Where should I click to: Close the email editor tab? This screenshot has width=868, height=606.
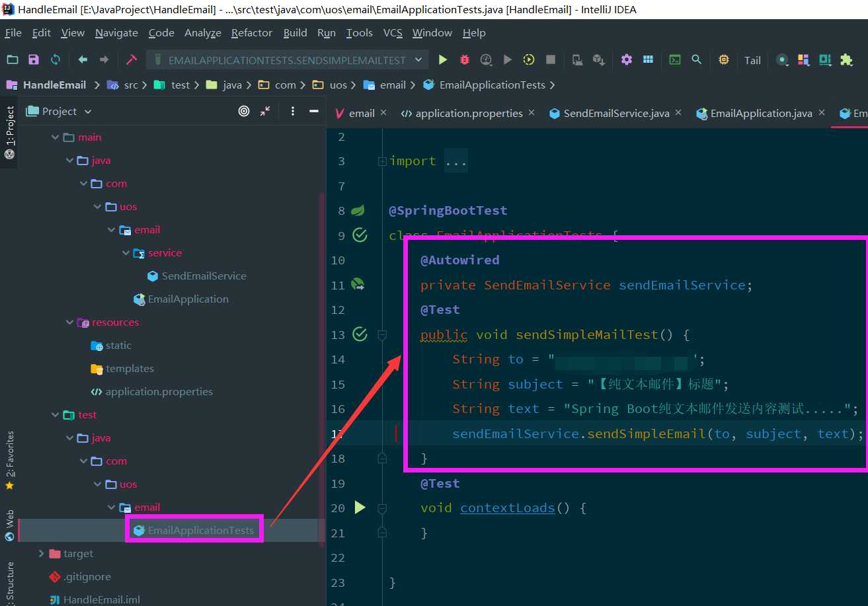[x=383, y=113]
